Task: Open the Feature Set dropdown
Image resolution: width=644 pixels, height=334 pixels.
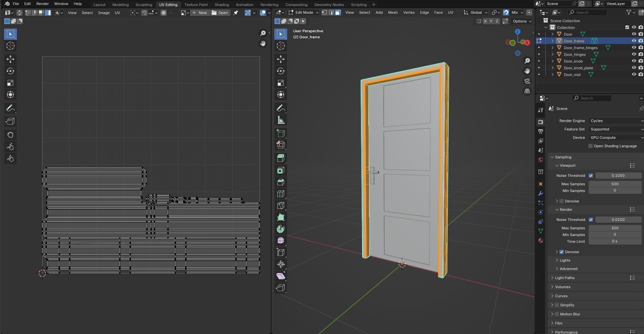Action: click(x=616, y=129)
